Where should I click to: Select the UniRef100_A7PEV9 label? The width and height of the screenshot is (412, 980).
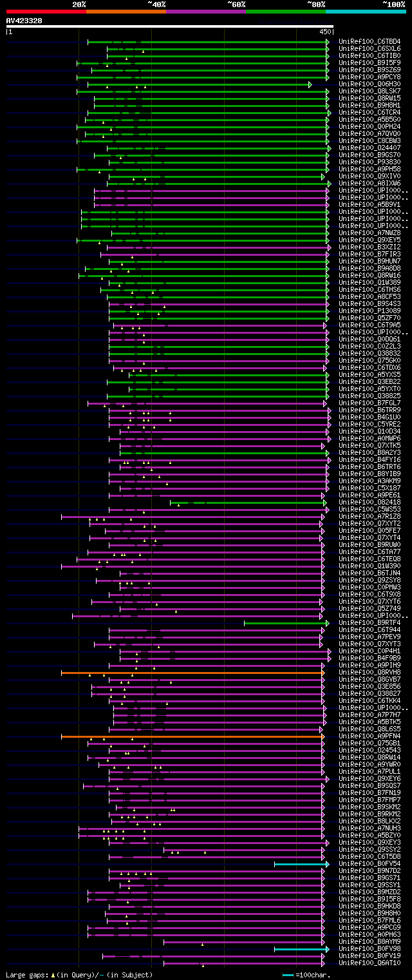pos(370,637)
